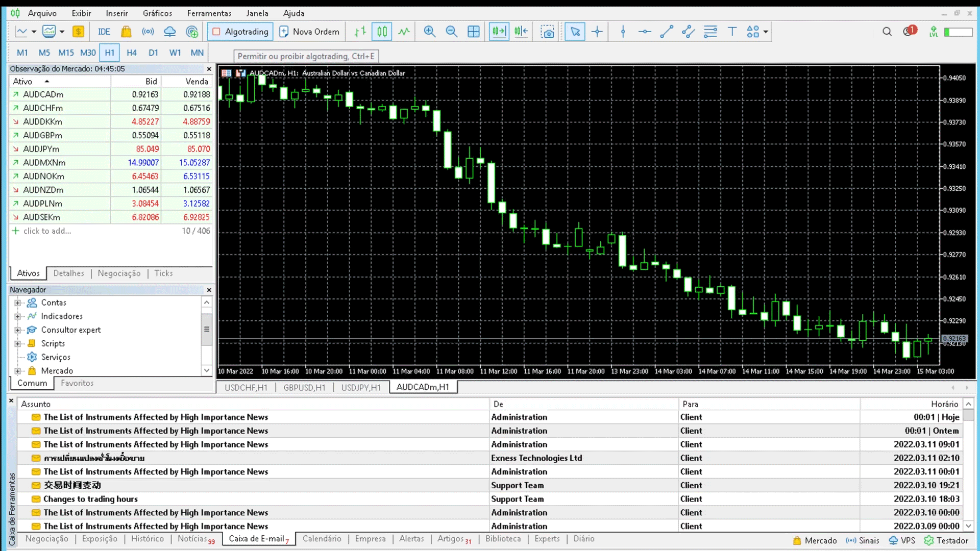Viewport: 980px width, 551px height.
Task: Click the Zoom Out magnifier icon
Action: [451, 32]
